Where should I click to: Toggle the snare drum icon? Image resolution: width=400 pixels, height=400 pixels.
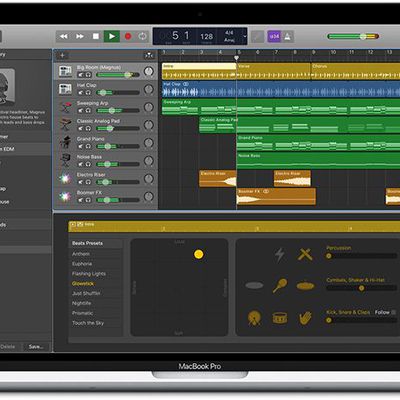pyautogui.click(x=280, y=318)
